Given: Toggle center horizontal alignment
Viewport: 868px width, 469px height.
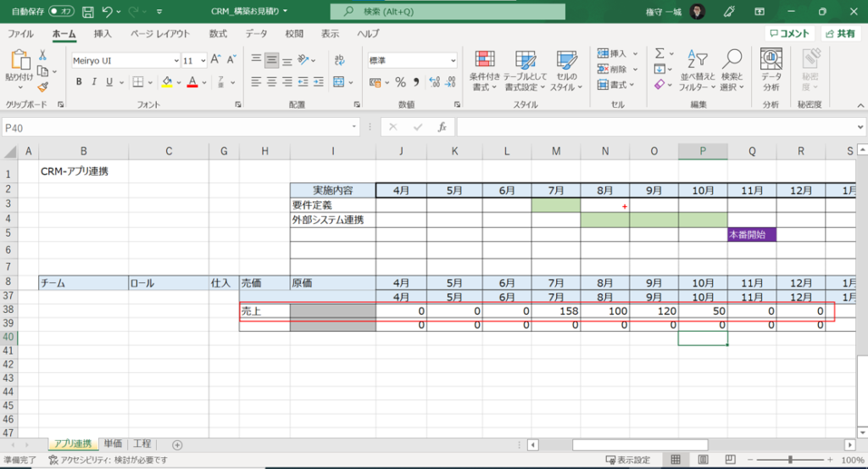Looking at the screenshot, I should [271, 82].
